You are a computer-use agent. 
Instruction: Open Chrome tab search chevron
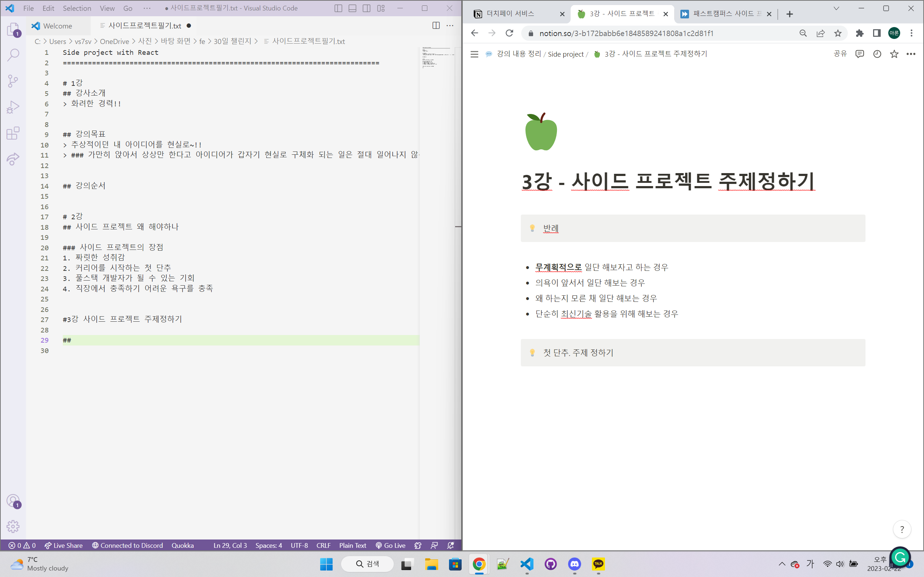click(836, 8)
